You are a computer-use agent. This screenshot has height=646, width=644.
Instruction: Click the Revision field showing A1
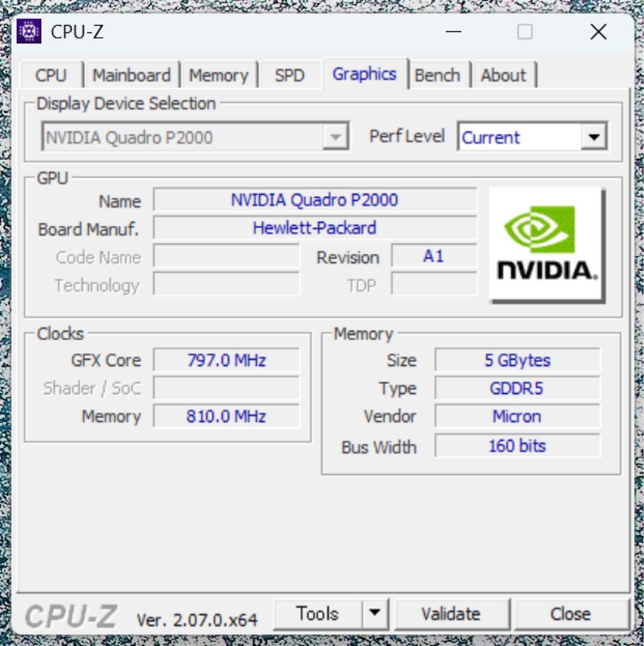(x=434, y=256)
